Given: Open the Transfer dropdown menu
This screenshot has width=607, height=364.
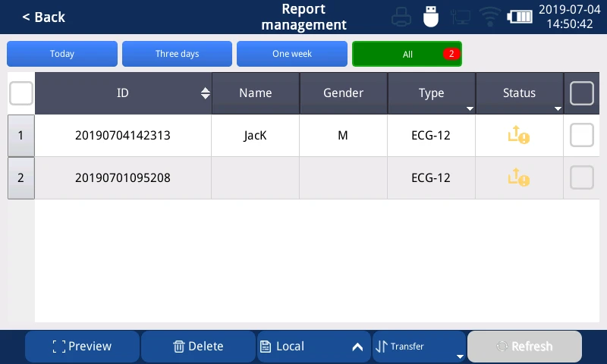Looking at the screenshot, I should (420, 347).
